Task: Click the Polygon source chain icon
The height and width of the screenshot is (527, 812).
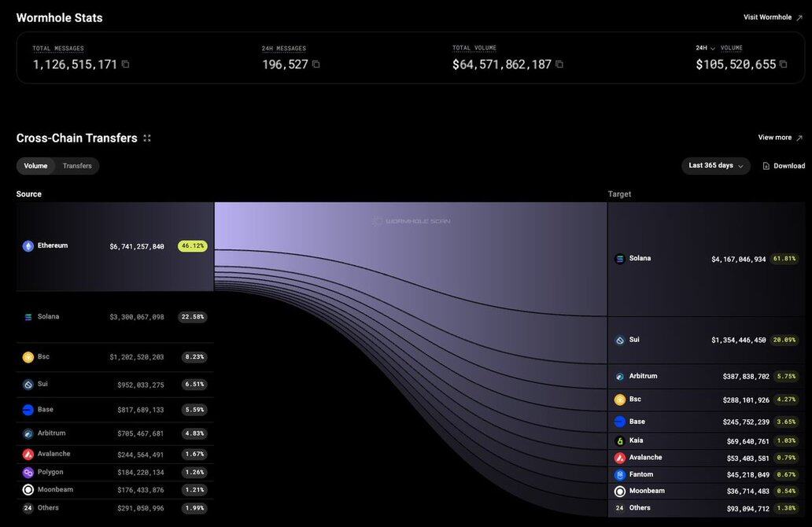Action: 28,473
